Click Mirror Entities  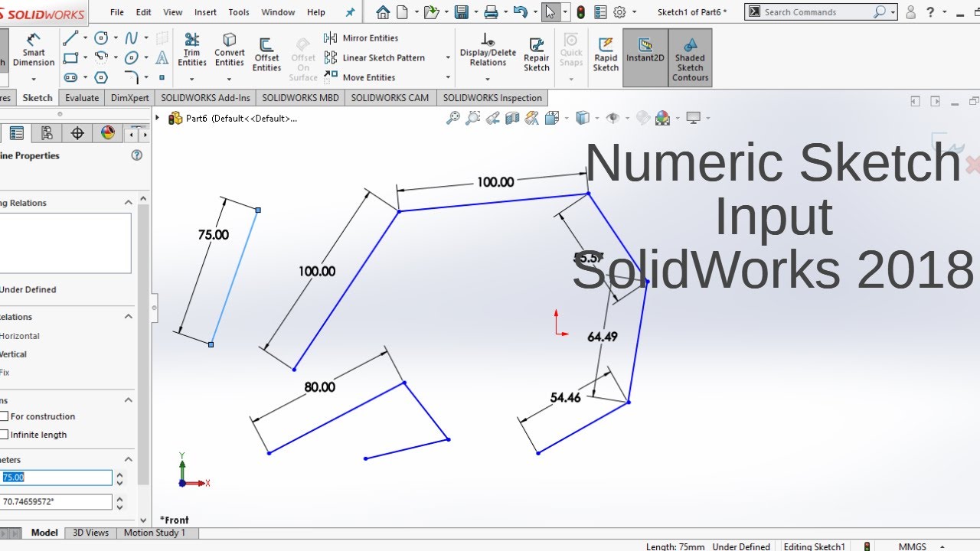(361, 38)
